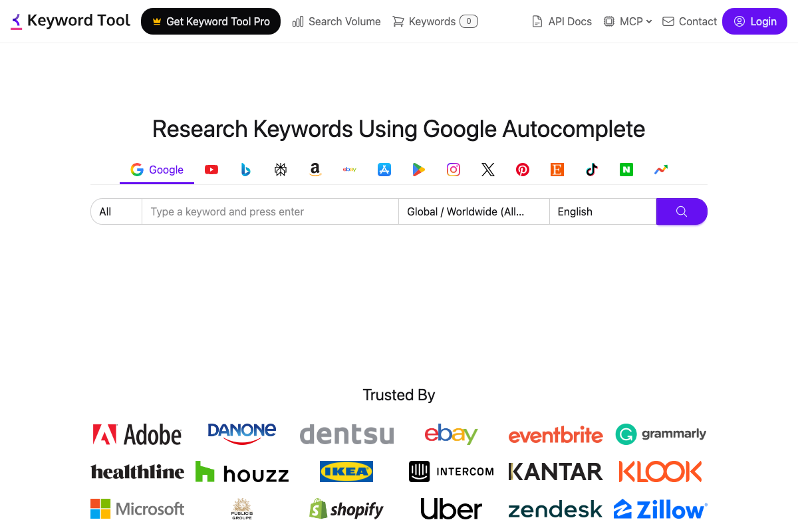Image resolution: width=798 pixels, height=532 pixels.
Task: Switch to the YouTube keyword tab
Action: tap(211, 170)
